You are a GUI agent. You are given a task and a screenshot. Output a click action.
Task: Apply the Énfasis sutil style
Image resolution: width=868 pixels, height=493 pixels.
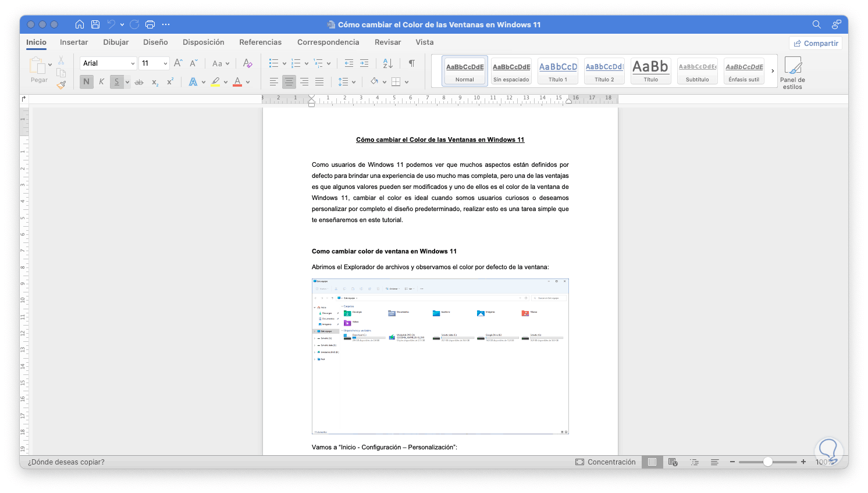[744, 71]
